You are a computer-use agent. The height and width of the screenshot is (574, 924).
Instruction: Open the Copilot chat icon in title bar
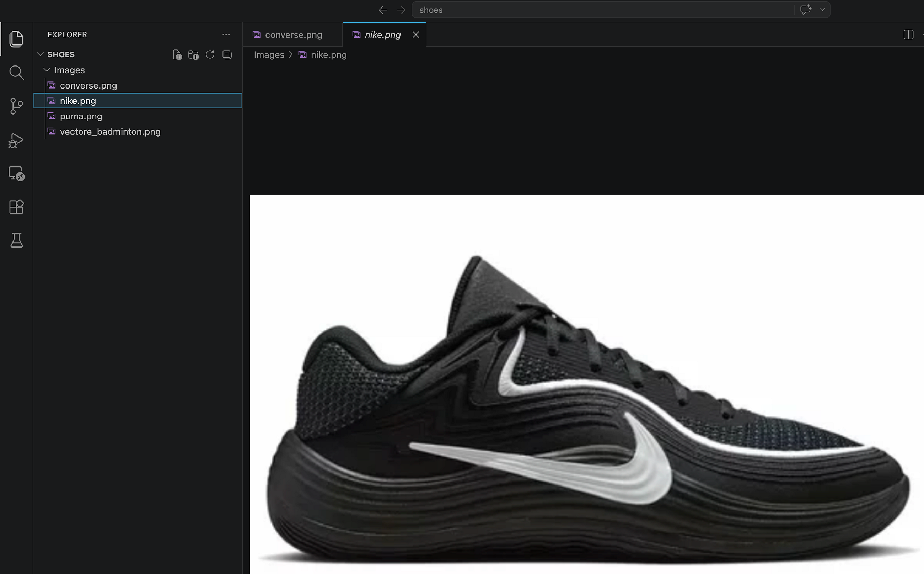(x=806, y=10)
